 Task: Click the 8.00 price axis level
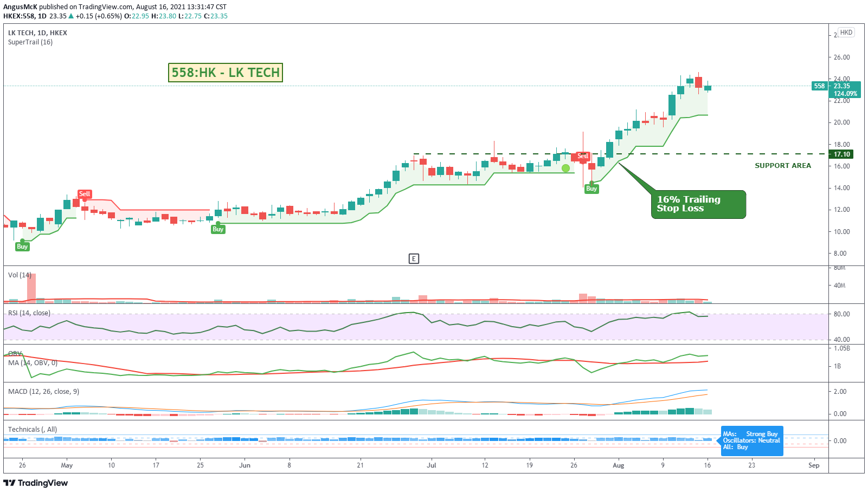pos(840,254)
